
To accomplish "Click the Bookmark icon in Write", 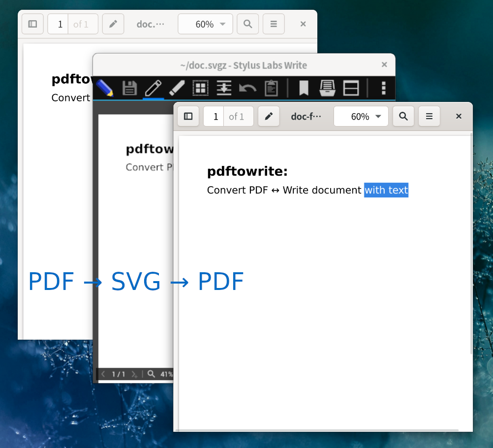I will pyautogui.click(x=304, y=88).
